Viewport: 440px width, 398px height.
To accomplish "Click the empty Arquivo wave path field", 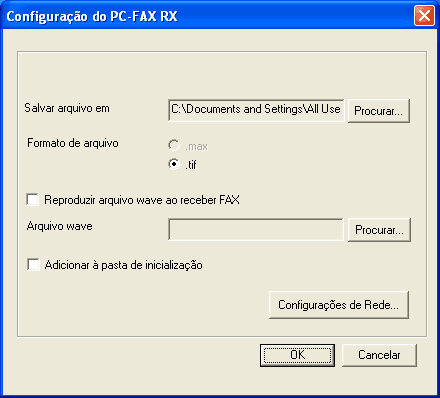I will click(256, 229).
